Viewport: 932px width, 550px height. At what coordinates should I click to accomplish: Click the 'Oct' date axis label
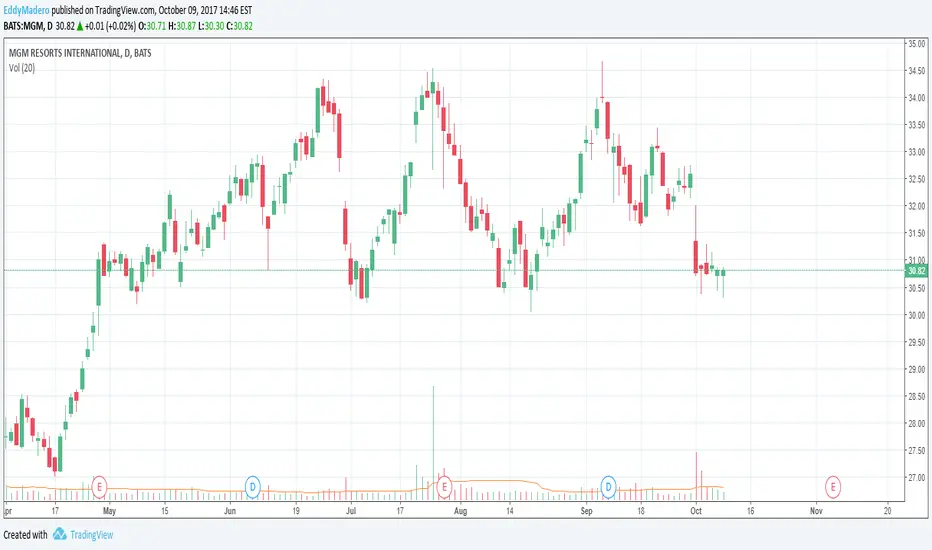[696, 511]
